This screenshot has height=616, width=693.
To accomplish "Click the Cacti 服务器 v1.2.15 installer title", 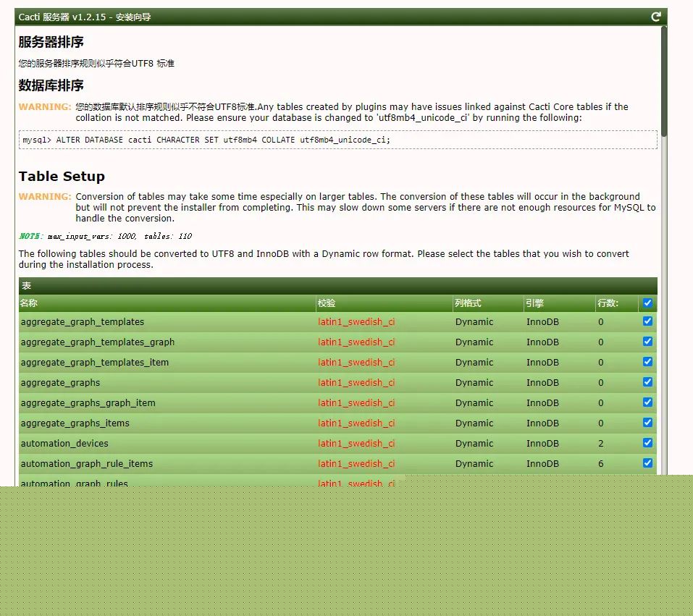I will point(85,17).
